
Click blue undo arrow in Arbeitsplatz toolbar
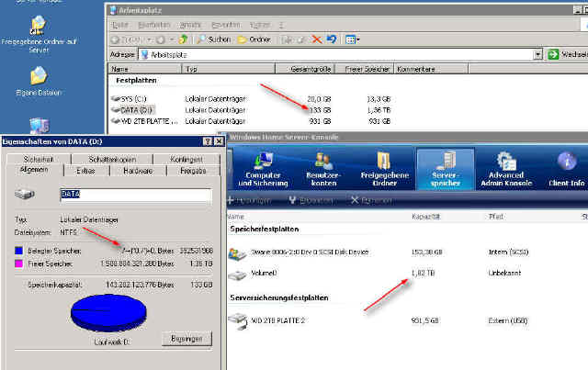(332, 39)
